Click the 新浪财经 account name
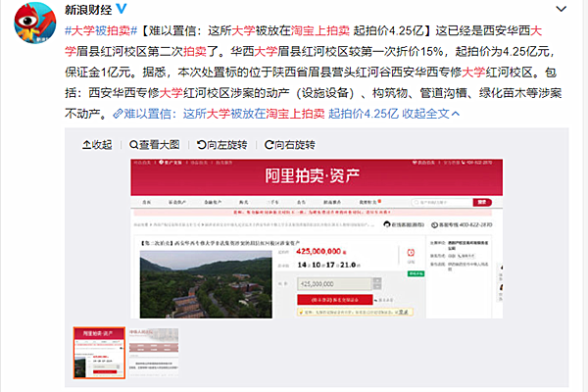 88,10
